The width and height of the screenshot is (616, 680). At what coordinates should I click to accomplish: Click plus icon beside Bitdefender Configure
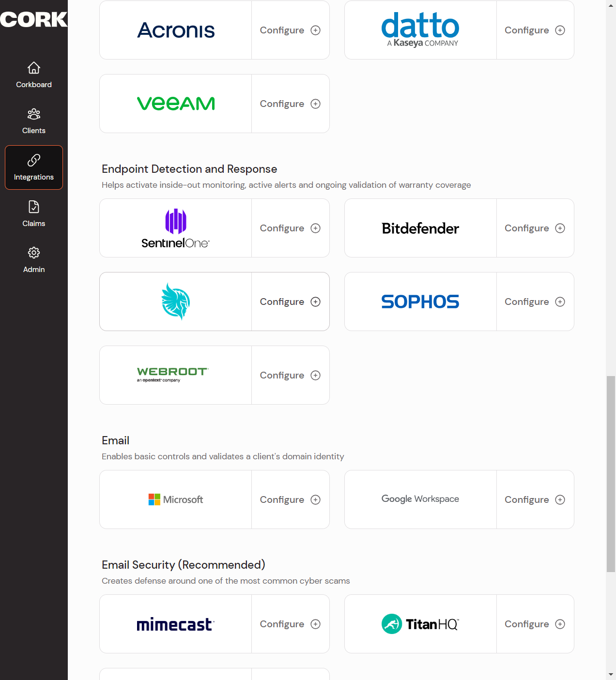click(560, 228)
